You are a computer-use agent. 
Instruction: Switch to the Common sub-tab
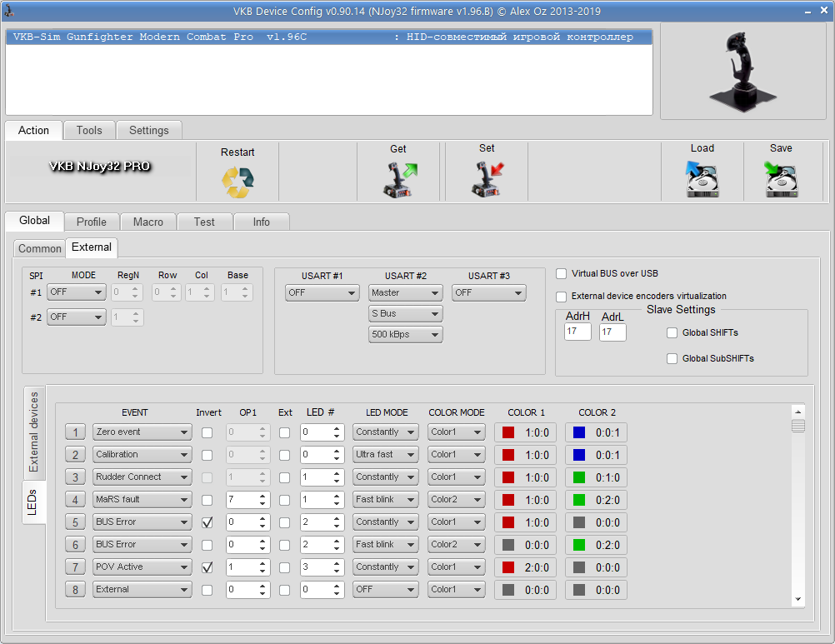pos(39,248)
